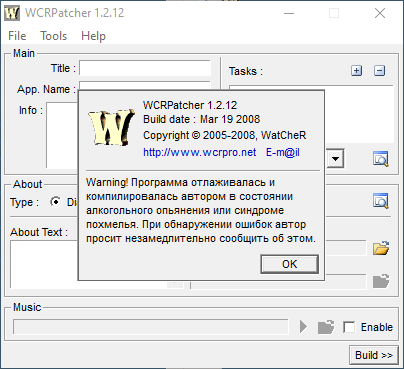The height and width of the screenshot is (369, 404).
Task: Open the Tools menu
Action: [x=53, y=36]
